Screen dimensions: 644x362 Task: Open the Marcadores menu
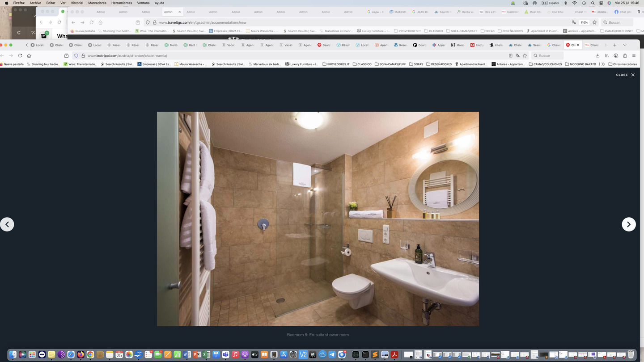pos(97,3)
